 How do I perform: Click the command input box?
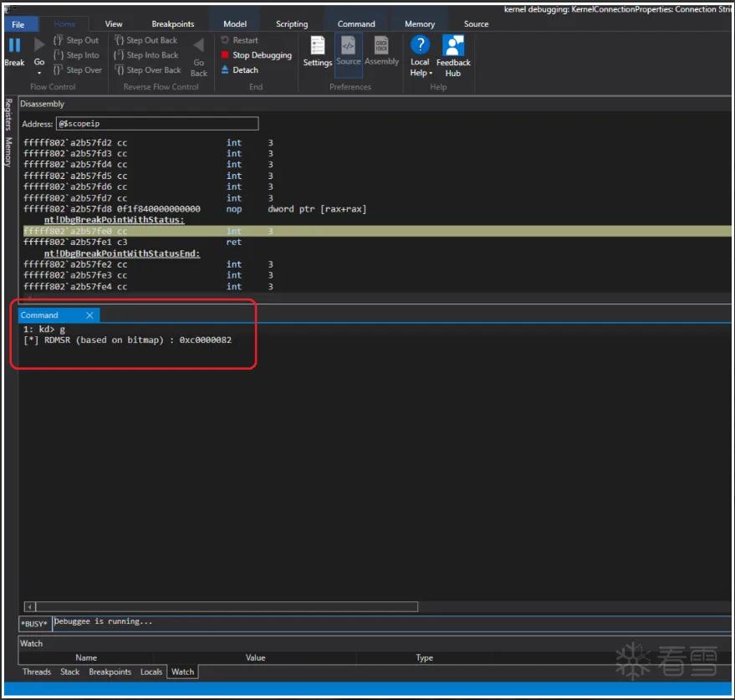pos(391,623)
